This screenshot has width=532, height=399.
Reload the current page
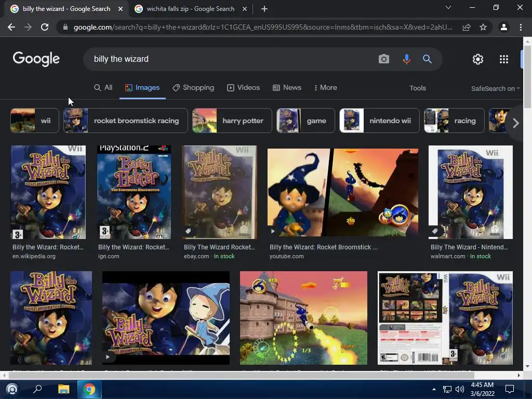[x=45, y=27]
